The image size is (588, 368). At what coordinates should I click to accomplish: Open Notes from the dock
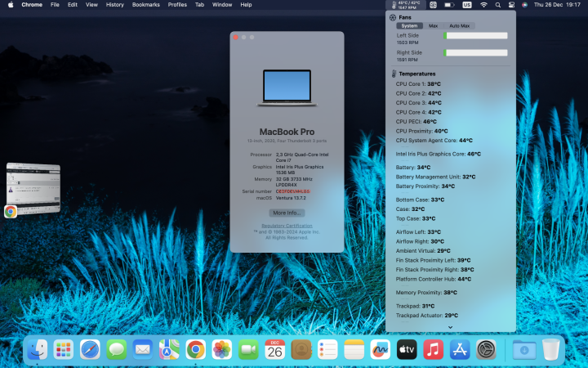(354, 349)
